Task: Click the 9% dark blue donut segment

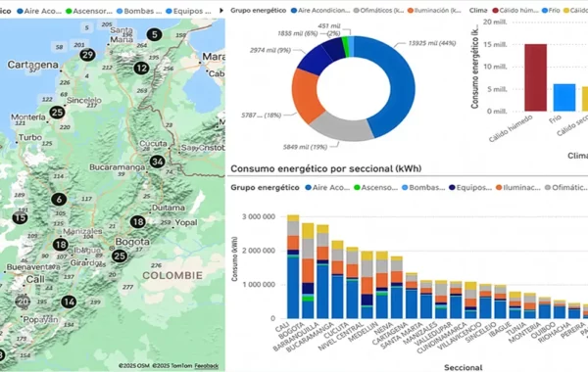Action: click(x=314, y=60)
